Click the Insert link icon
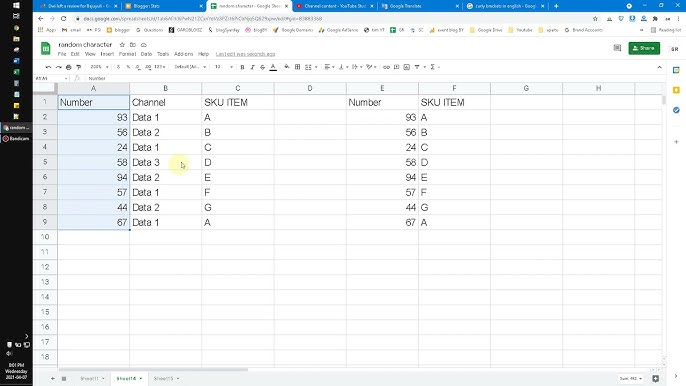 pyautogui.click(x=386, y=67)
